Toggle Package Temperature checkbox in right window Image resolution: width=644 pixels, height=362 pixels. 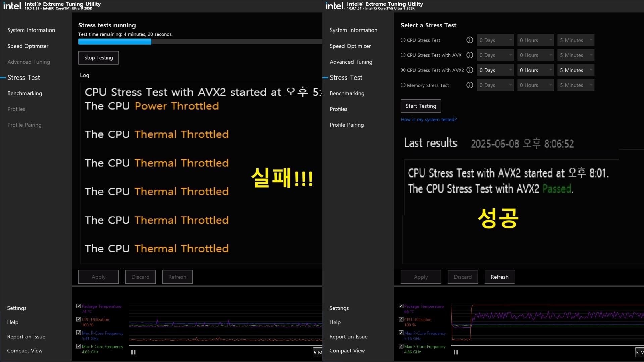click(401, 306)
